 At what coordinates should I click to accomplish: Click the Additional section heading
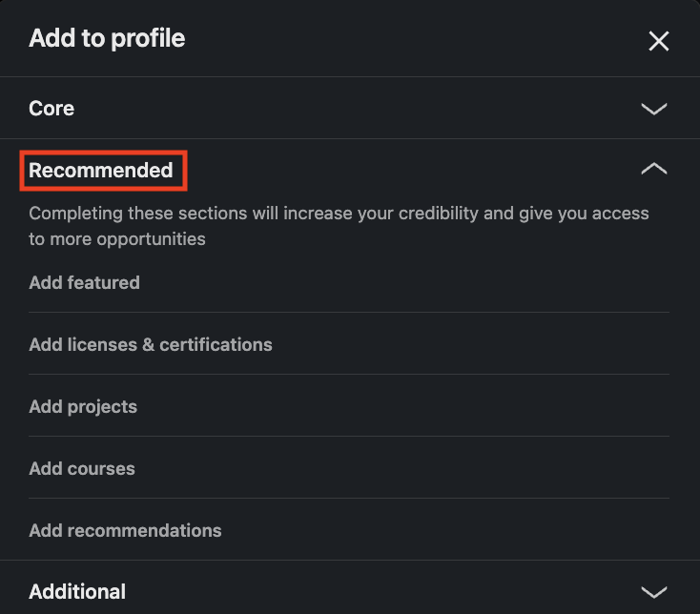pos(77,592)
